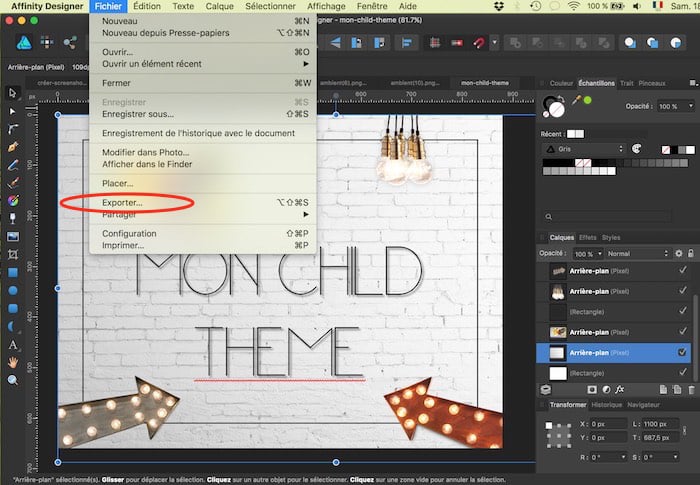This screenshot has height=485, width=700.
Task: Expand the Partager submenu
Action: [x=203, y=214]
